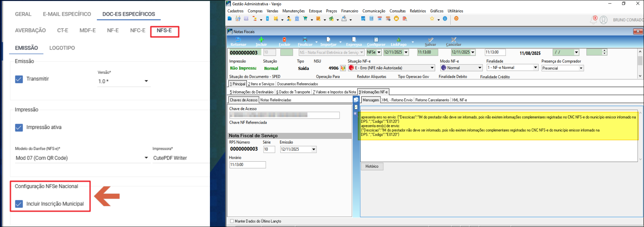Uncheck the Transmitir checkbox
The image size is (644, 227).
19,79
